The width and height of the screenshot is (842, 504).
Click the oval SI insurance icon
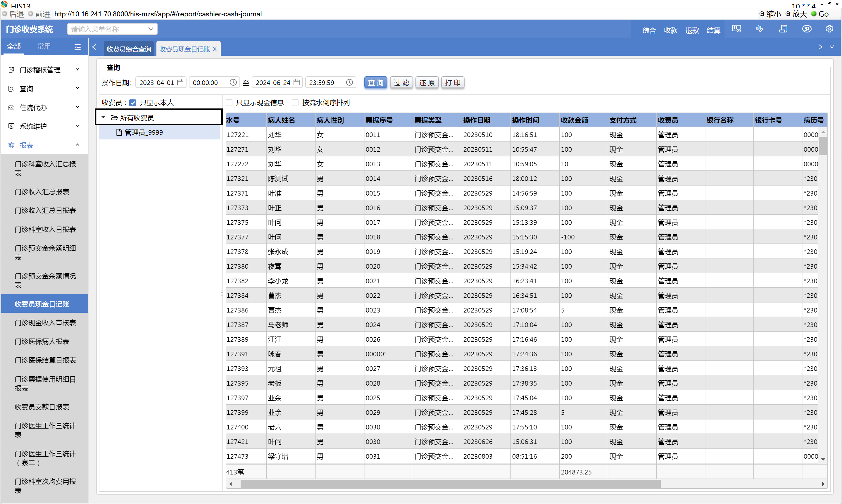(x=807, y=29)
